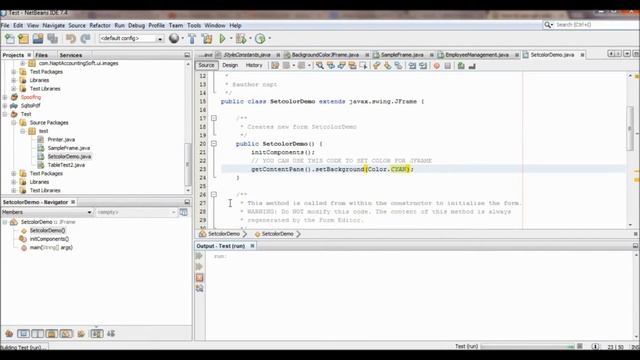Viewport: 640px width, 360px height.
Task: Switch to the Design view button
Action: [230, 65]
